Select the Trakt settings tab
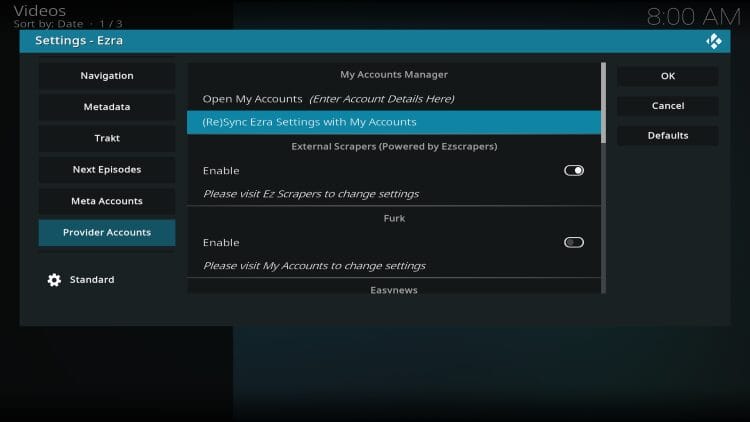 click(x=107, y=138)
